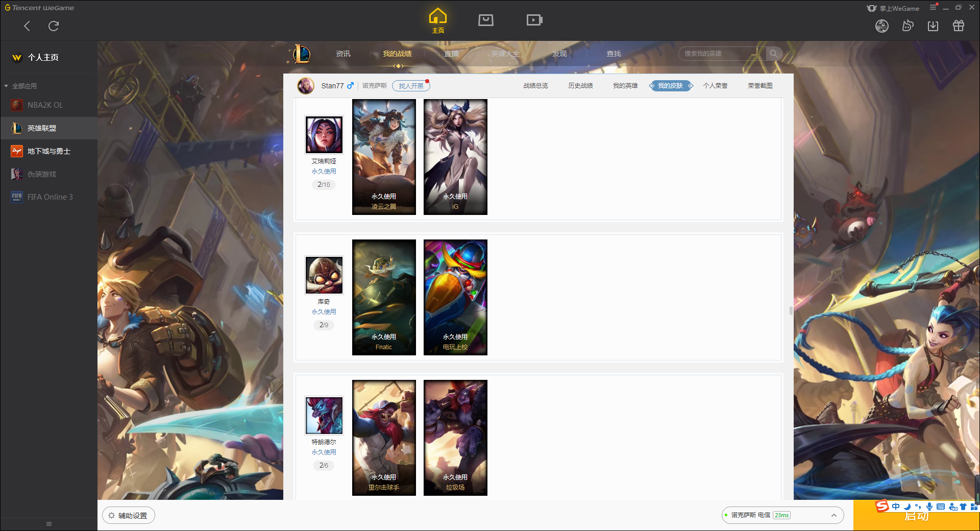980x531 pixels.
Task: Expand the 诺克萨斯 电信 server dropdown
Action: click(782, 515)
